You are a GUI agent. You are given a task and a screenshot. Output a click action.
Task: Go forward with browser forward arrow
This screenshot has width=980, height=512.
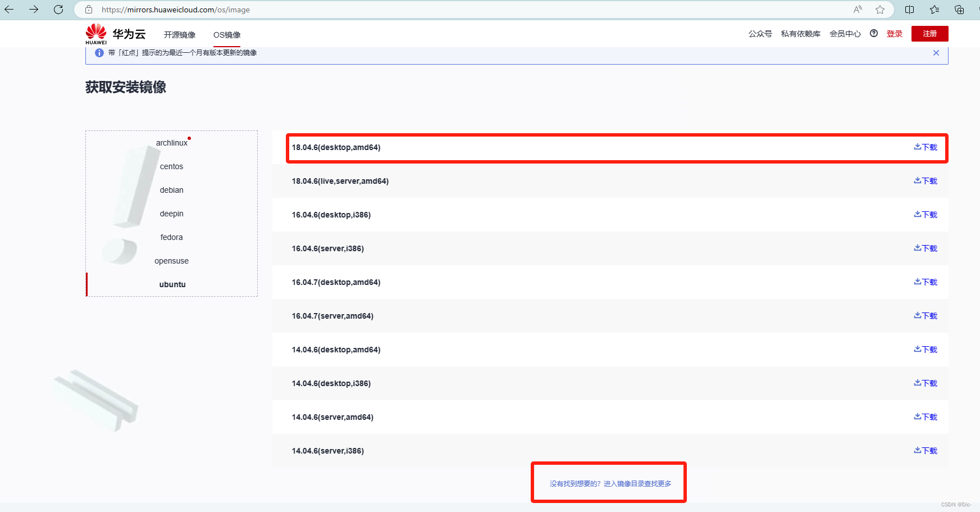point(34,10)
